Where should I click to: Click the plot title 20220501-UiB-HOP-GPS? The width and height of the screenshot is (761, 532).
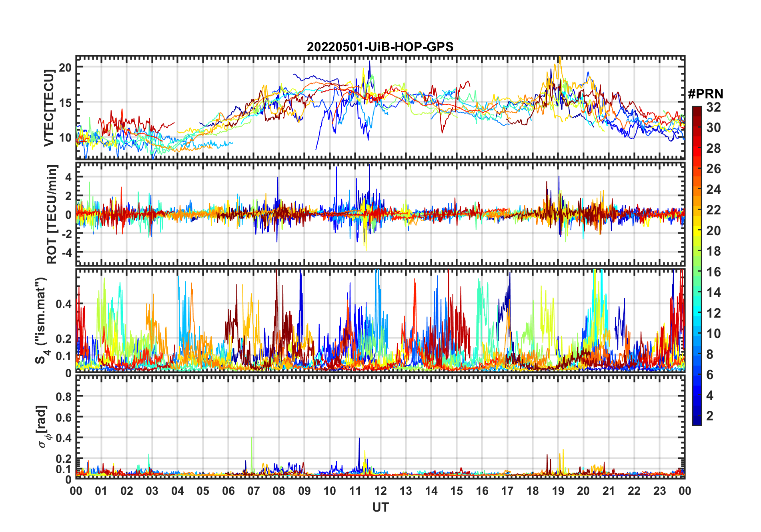click(380, 47)
